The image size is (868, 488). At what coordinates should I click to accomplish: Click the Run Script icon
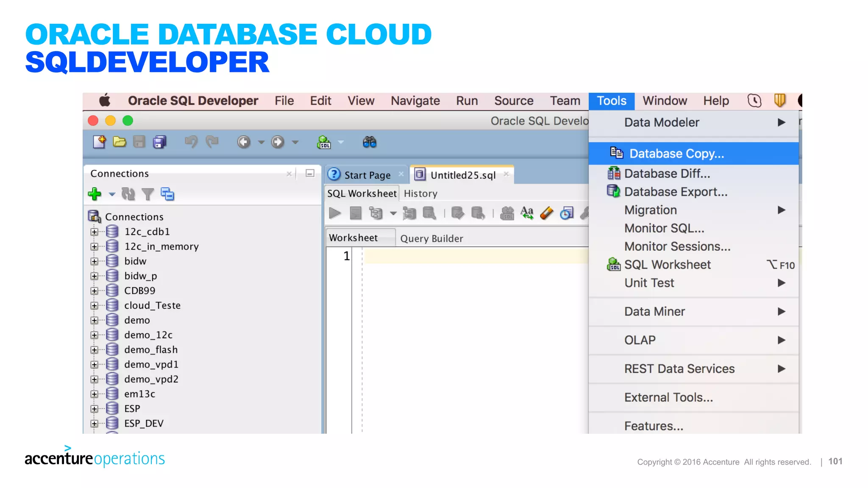coord(356,213)
